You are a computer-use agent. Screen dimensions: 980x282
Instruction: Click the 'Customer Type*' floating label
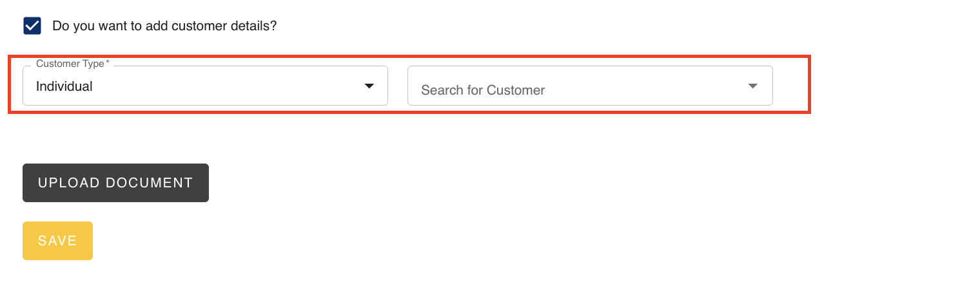[73, 64]
